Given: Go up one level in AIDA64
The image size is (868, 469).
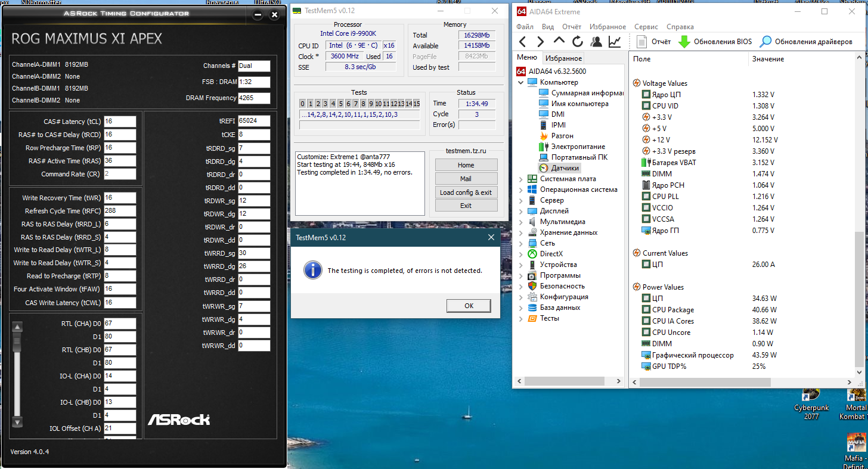Looking at the screenshot, I should [559, 42].
